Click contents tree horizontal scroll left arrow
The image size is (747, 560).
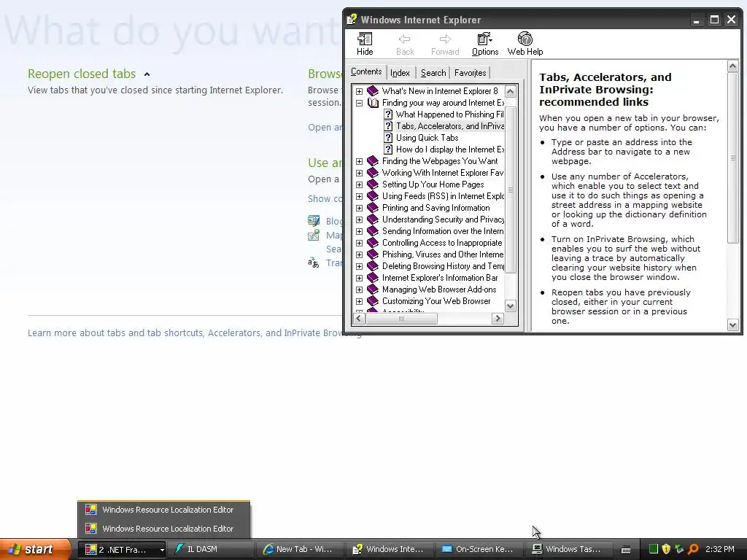coord(360,319)
